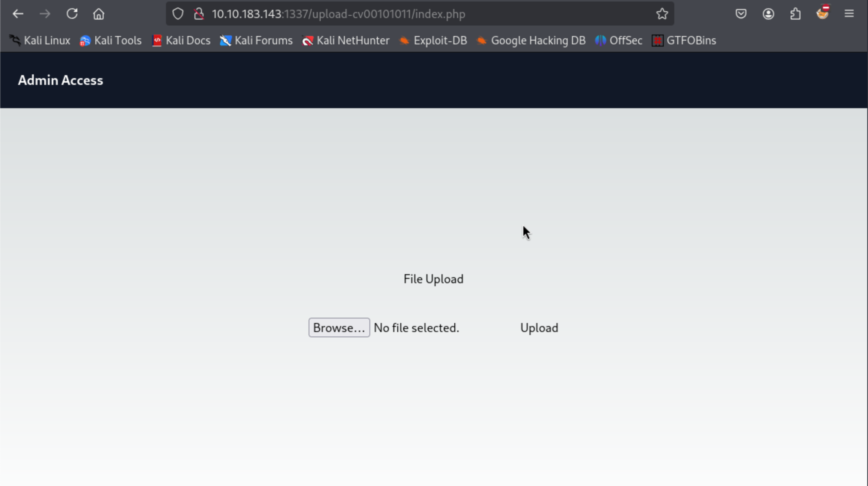Bookmark this page with the star
This screenshot has height=486, width=868.
click(662, 14)
